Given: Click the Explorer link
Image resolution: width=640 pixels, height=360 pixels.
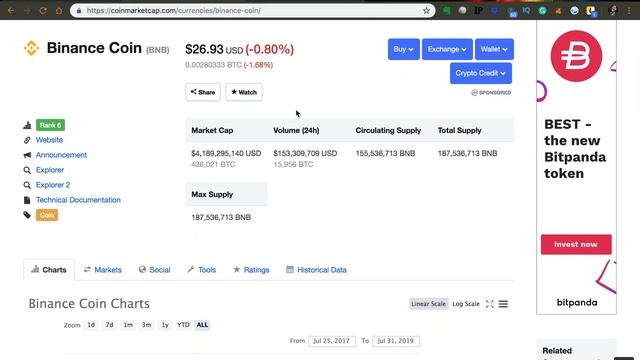Looking at the screenshot, I should click(50, 170).
